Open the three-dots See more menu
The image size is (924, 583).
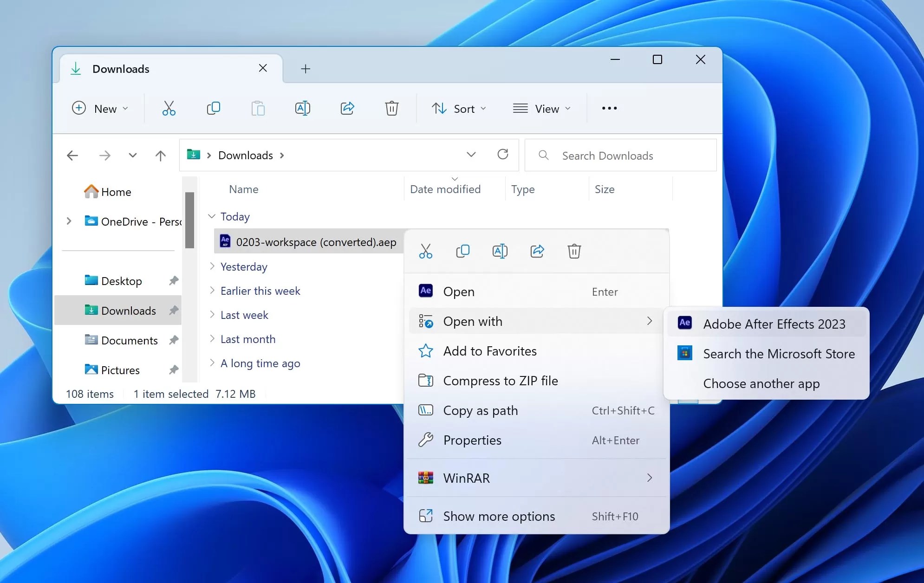[x=609, y=108]
